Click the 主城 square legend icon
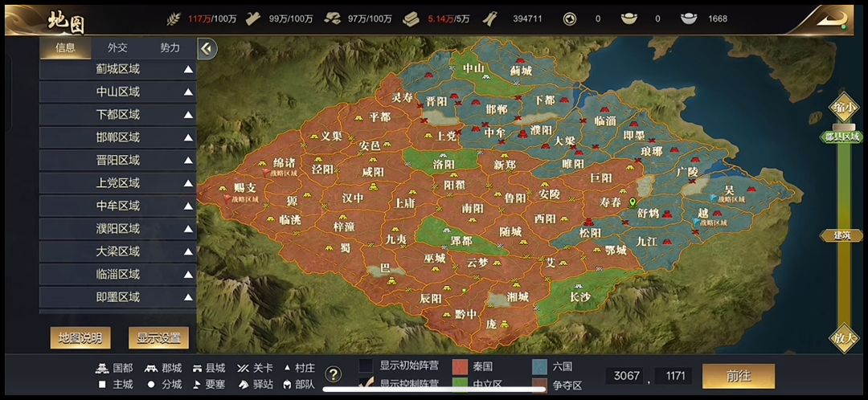868x400 pixels. (x=102, y=384)
